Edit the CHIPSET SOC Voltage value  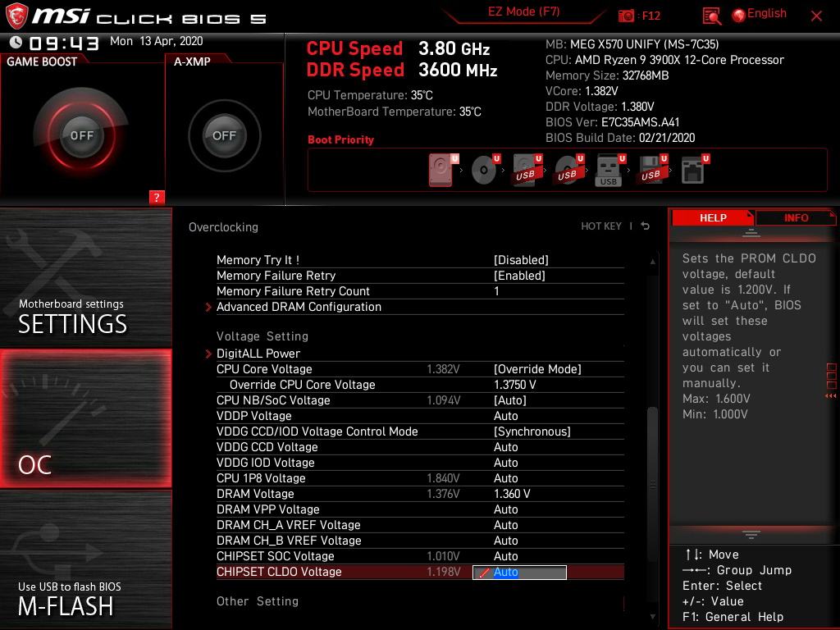point(505,555)
